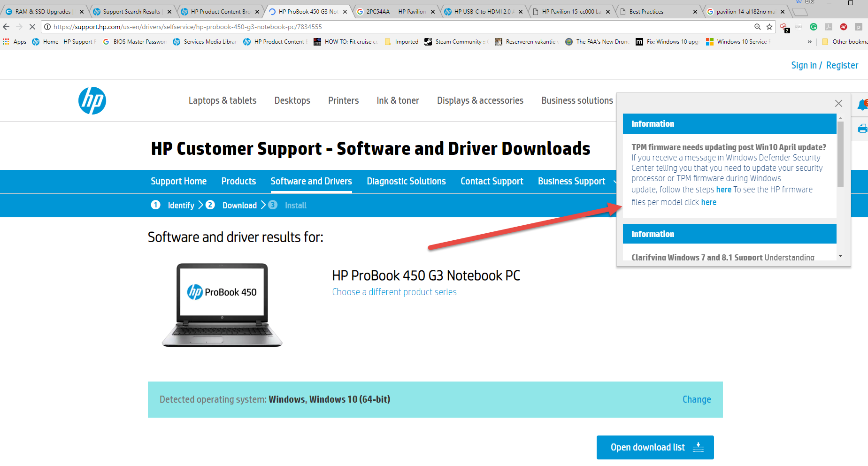Open the gray 'p' extension icon
Screen dimensions: 868x466
859,27
